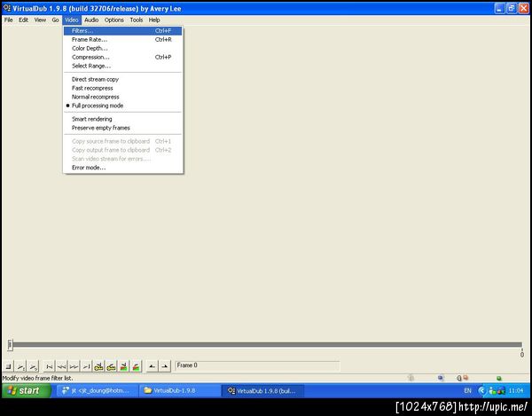Click the messenger buddy tray icon
Screen dimensions: 532x416
493,391
